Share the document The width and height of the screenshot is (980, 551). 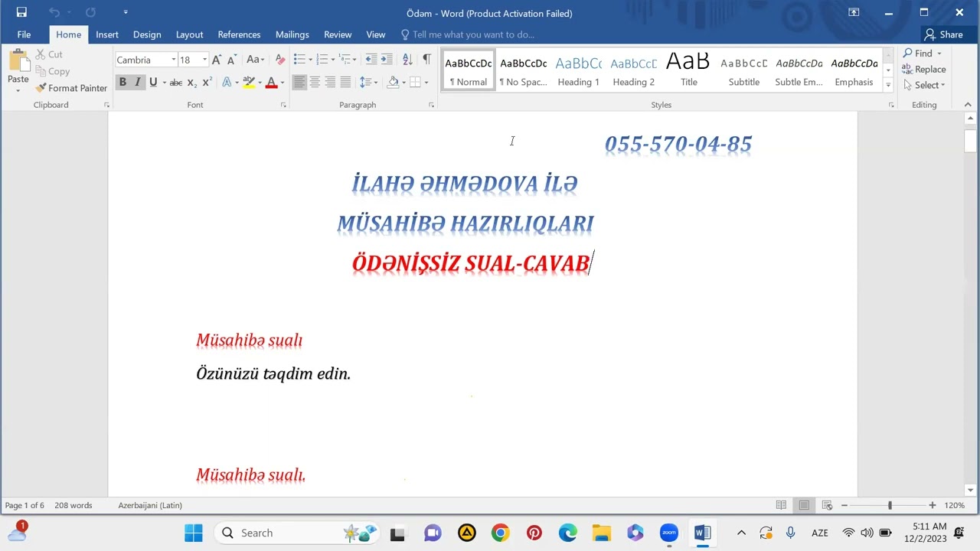944,34
